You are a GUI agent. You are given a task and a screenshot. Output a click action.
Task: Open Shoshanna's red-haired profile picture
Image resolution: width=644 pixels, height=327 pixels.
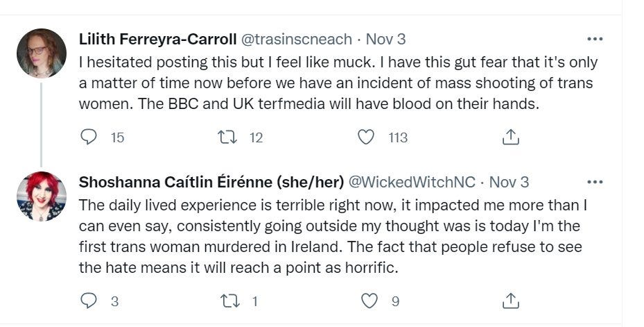[42, 196]
